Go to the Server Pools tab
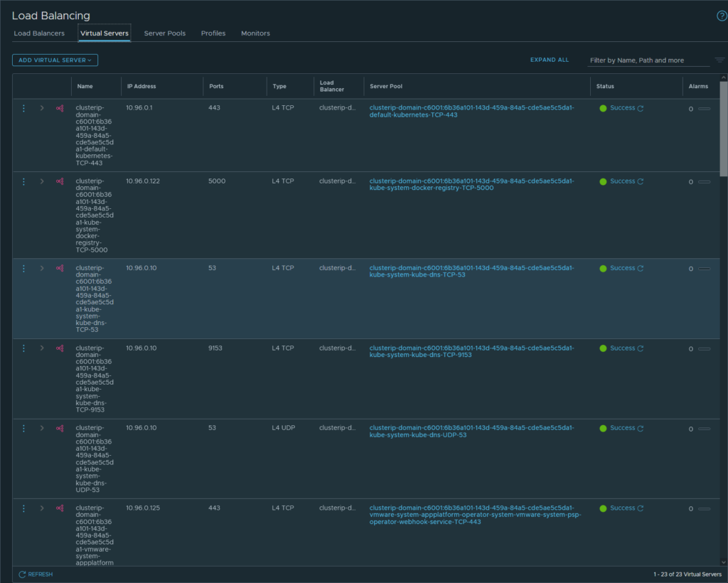This screenshot has height=583, width=728. click(165, 33)
